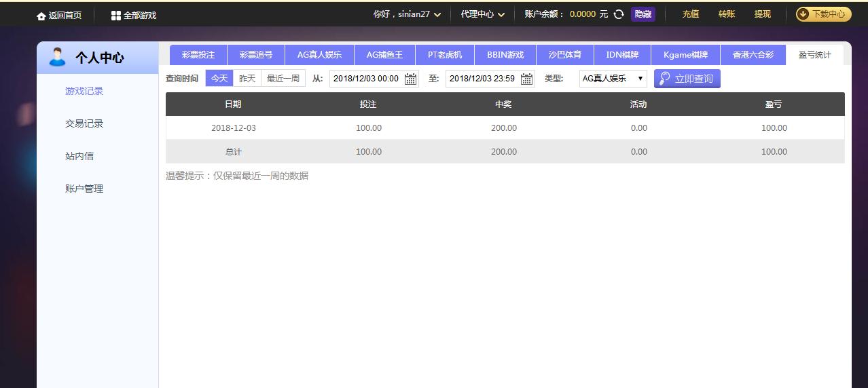Expand the sinian27 user dropdown
Viewport: 868px width, 388px height.
click(x=407, y=14)
